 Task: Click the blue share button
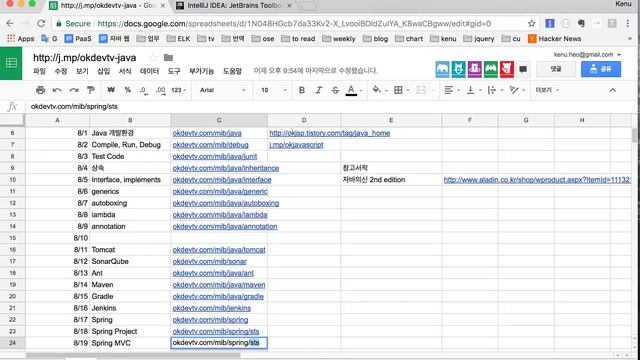tap(601, 69)
